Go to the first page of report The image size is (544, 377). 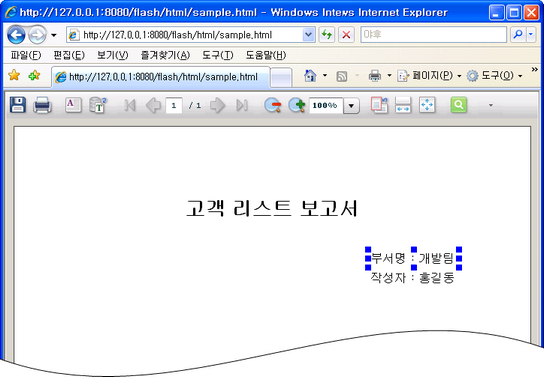click(x=130, y=105)
